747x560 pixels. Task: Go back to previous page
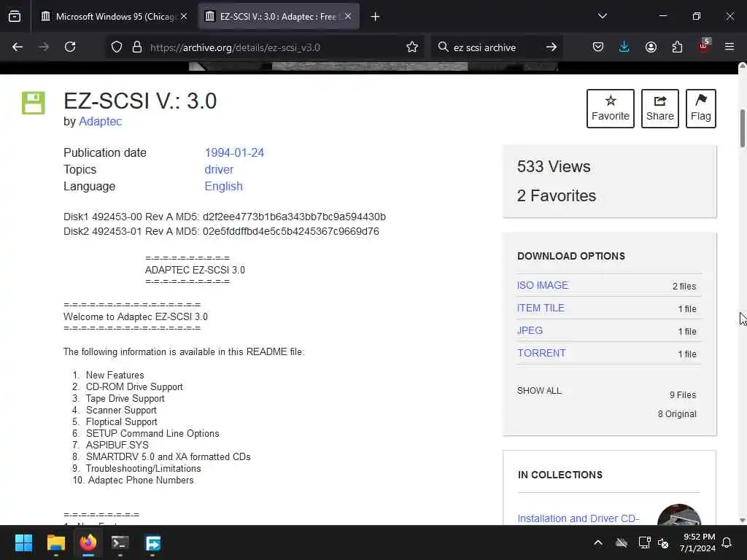click(x=18, y=47)
